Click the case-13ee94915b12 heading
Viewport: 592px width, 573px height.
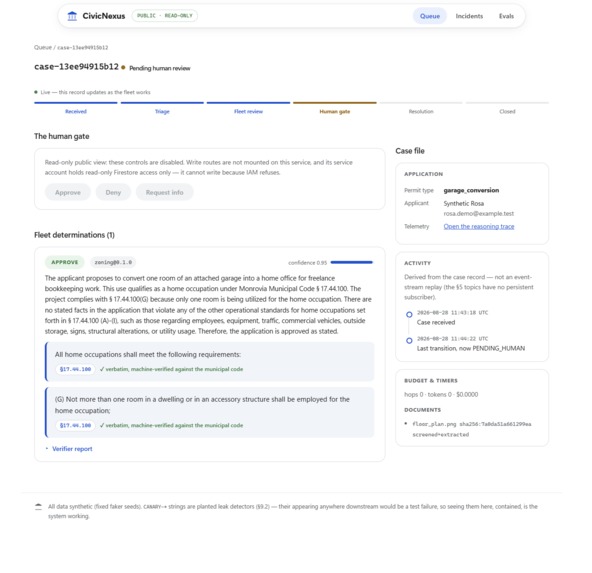click(x=76, y=67)
